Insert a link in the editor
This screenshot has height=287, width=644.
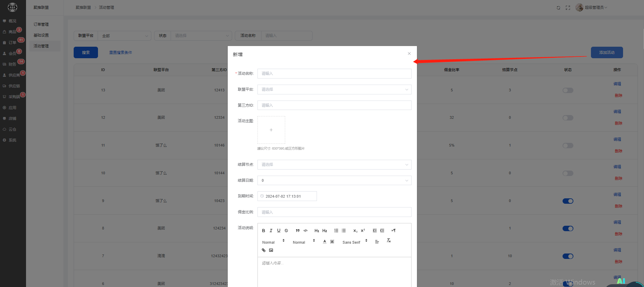coord(264,250)
